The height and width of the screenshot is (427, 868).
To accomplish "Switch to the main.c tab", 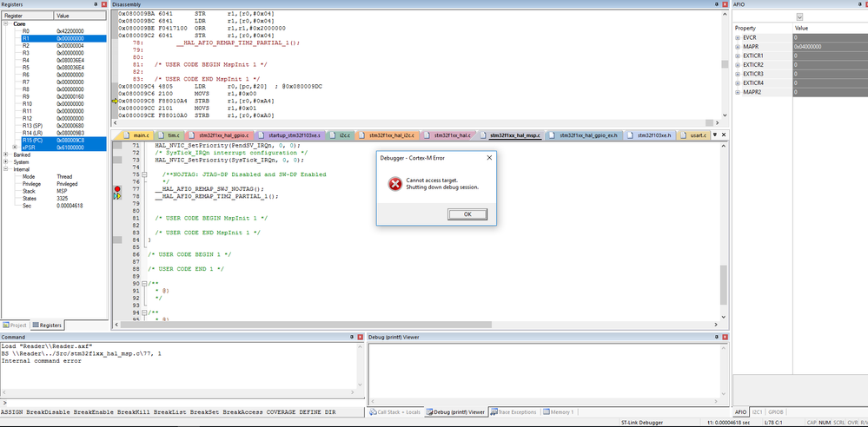I will pyautogui.click(x=136, y=135).
